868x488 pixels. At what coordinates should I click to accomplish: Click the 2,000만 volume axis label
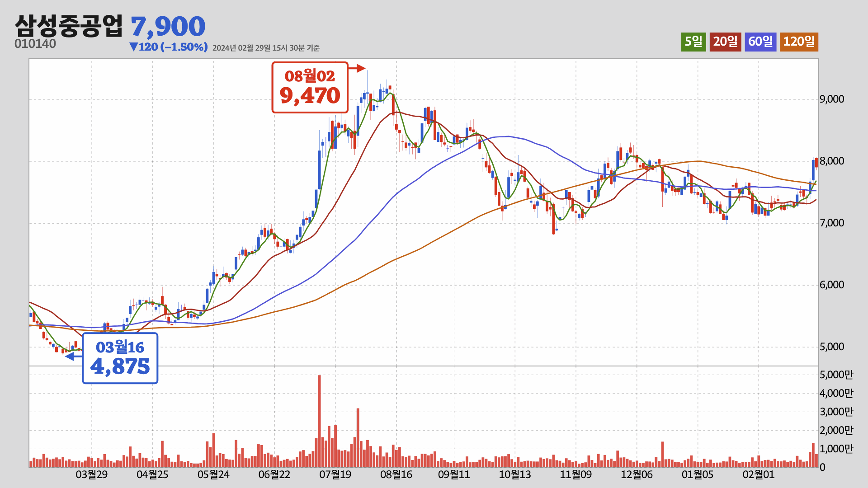click(x=836, y=430)
